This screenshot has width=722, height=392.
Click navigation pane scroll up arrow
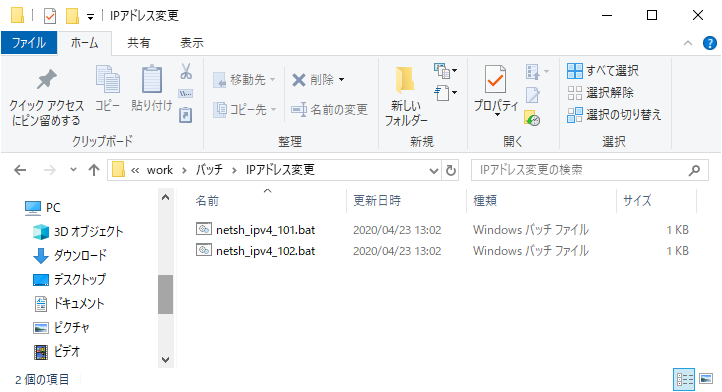coord(165,197)
